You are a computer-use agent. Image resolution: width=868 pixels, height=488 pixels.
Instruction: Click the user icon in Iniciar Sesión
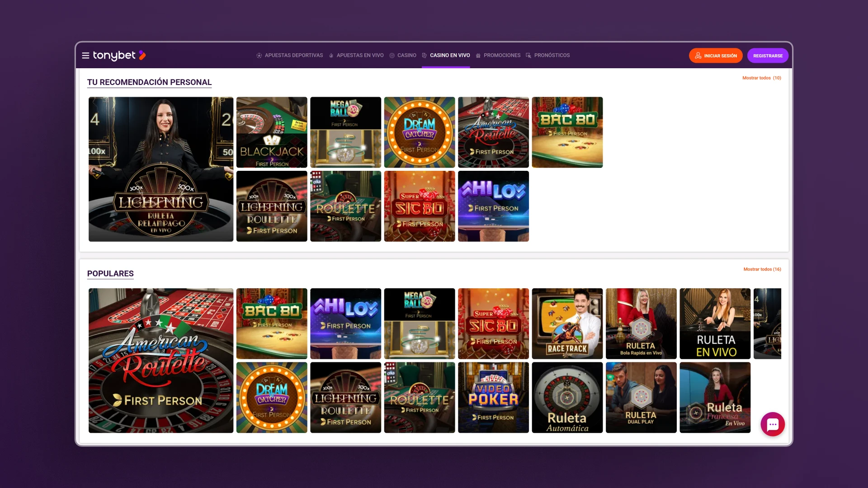point(698,56)
